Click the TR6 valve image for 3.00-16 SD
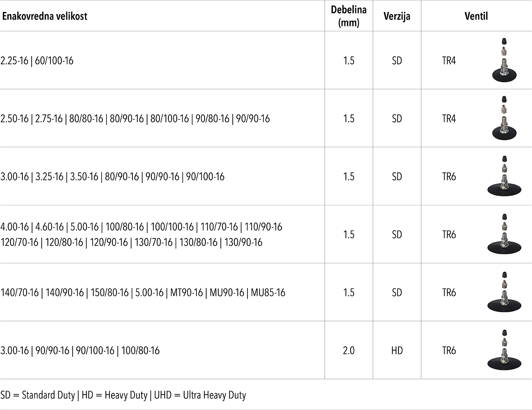Viewport: 532px width, 410px height. 504,176
